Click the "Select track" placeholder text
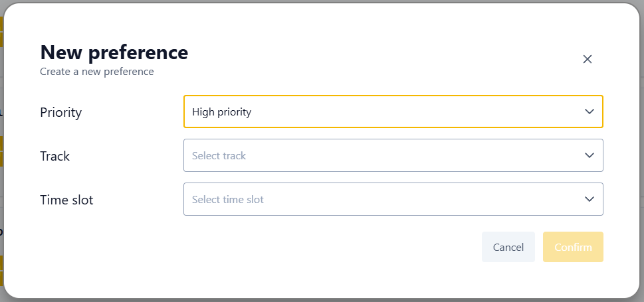 coord(219,155)
